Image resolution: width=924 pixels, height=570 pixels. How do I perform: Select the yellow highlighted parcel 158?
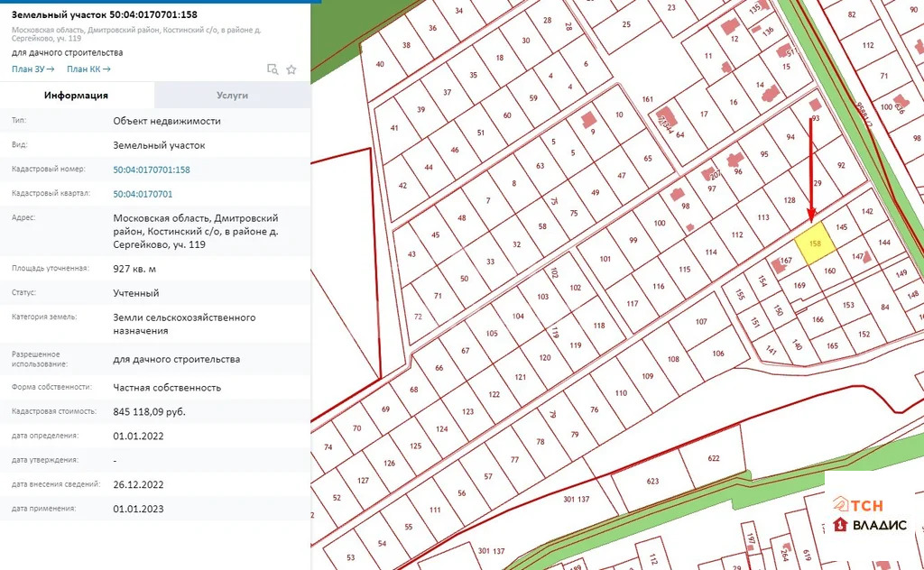click(814, 244)
